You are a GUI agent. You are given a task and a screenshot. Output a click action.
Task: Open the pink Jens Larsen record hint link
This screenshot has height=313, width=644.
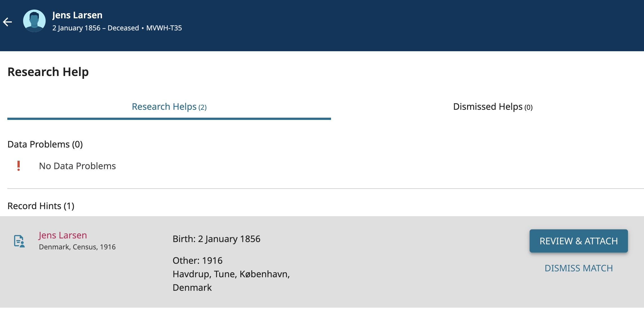63,235
